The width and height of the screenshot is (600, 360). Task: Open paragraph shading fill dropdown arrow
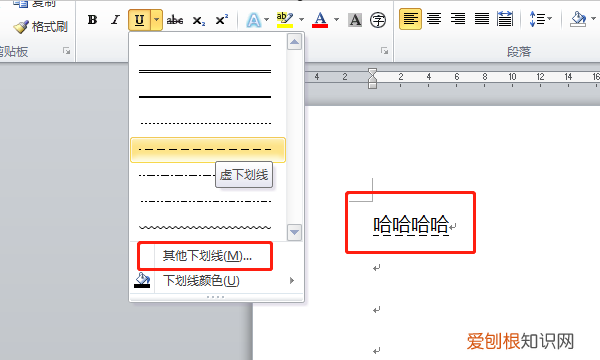pos(593,18)
